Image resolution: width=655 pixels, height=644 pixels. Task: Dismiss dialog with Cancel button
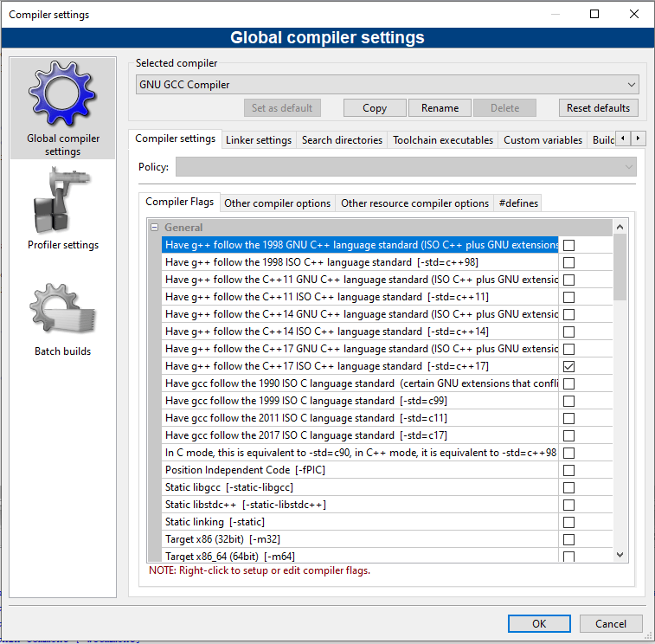[x=611, y=623]
